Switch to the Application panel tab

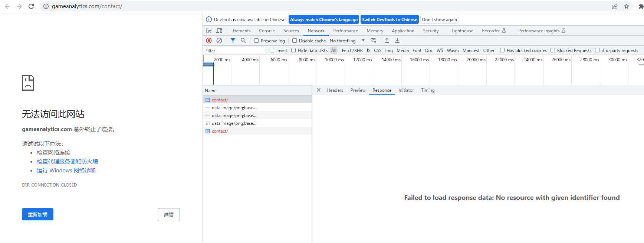click(403, 31)
